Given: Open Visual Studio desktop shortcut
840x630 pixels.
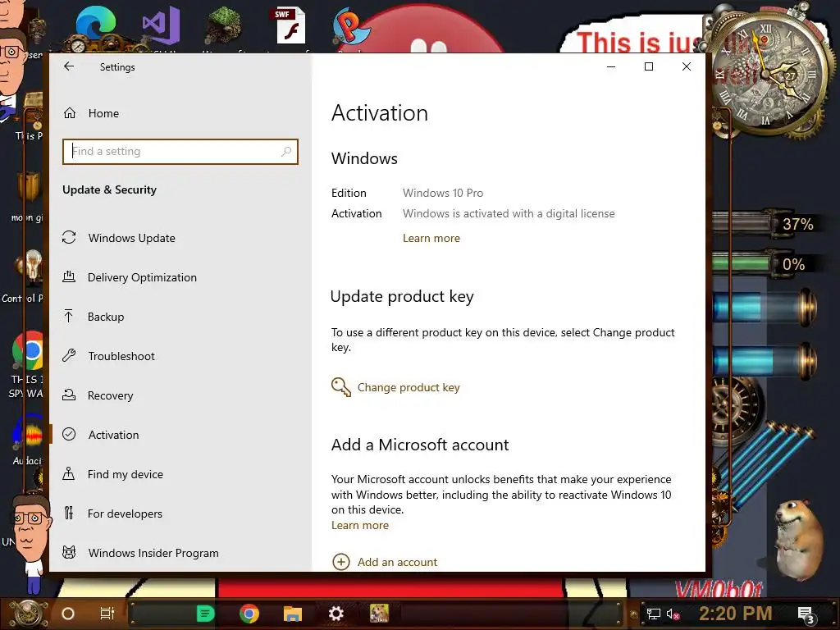Looking at the screenshot, I should tap(161, 27).
